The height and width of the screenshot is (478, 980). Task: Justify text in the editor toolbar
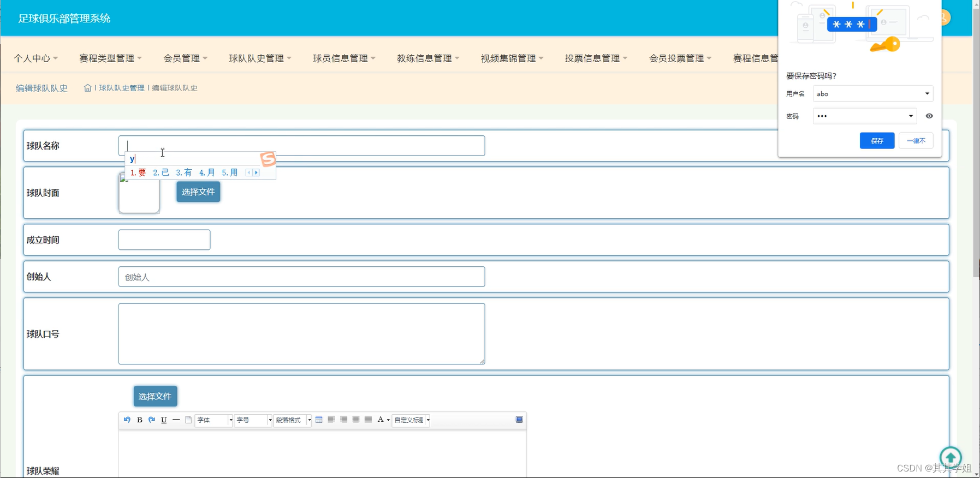tap(368, 420)
